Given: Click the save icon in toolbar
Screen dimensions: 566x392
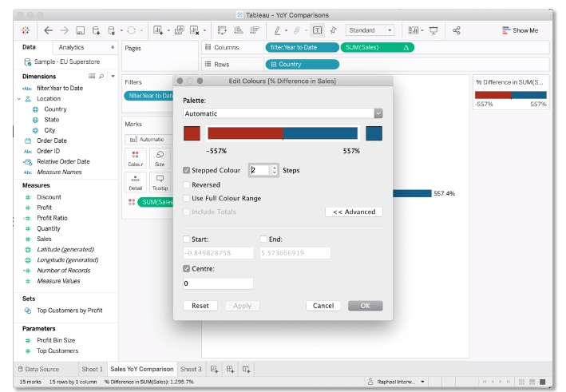Looking at the screenshot, I should 80,30.
